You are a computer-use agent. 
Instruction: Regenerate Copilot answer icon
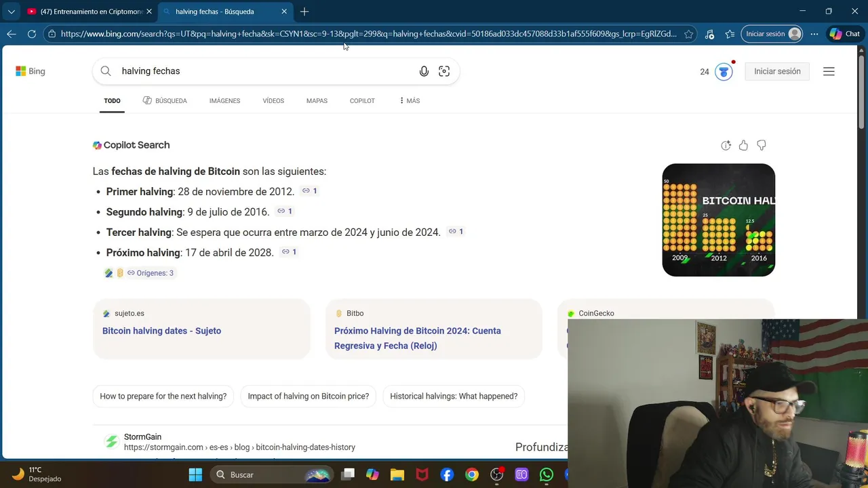(726, 145)
